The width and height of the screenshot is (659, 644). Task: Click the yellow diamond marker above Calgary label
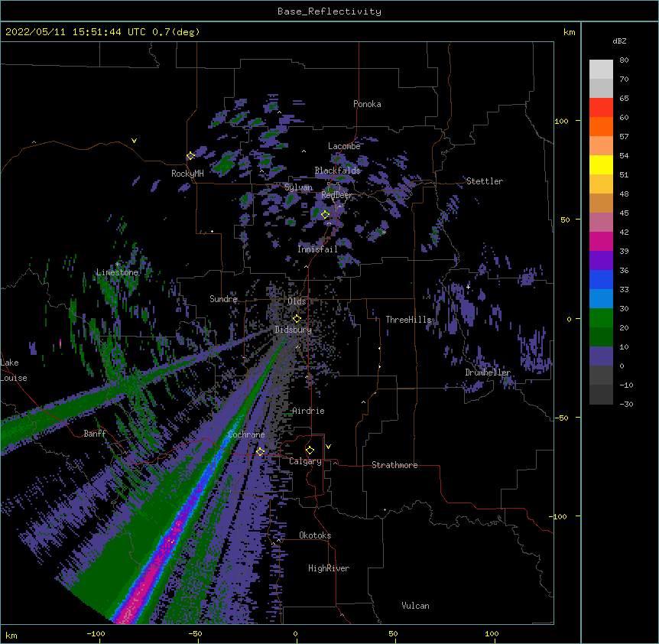coord(310,450)
